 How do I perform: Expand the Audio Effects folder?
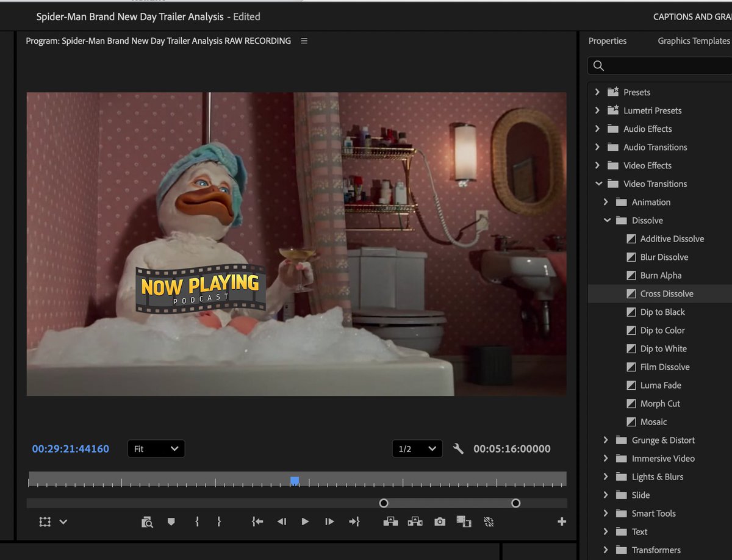coord(598,129)
